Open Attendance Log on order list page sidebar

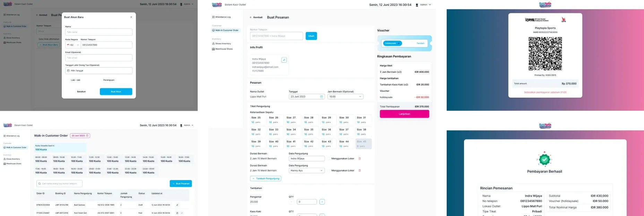pos(11,136)
